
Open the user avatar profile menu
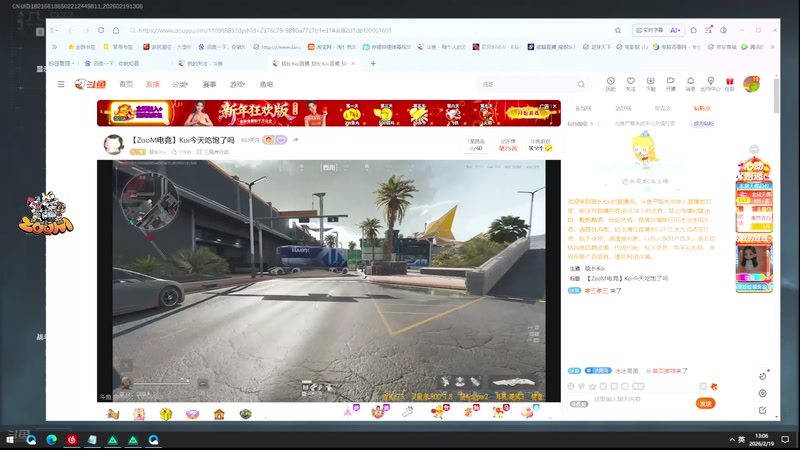[751, 84]
